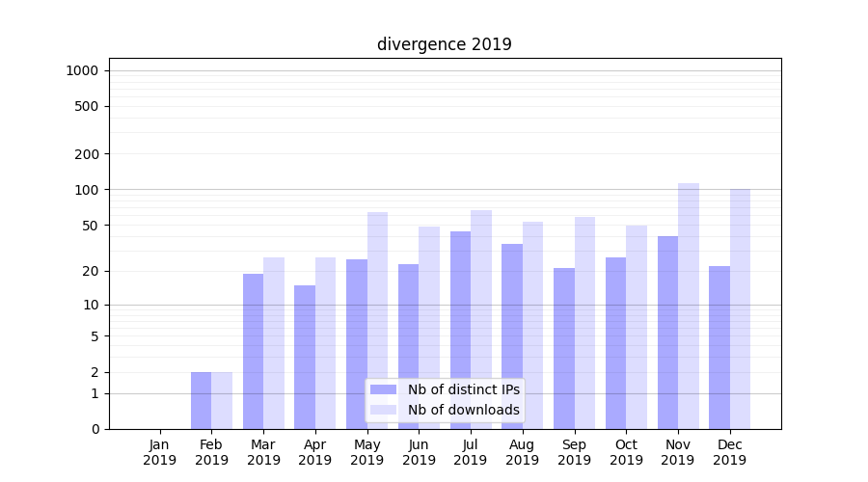Image resolution: width=868 pixels, height=482 pixels.
Task: Pick the February 2019 distinct IPs bar
Action: pos(201,400)
